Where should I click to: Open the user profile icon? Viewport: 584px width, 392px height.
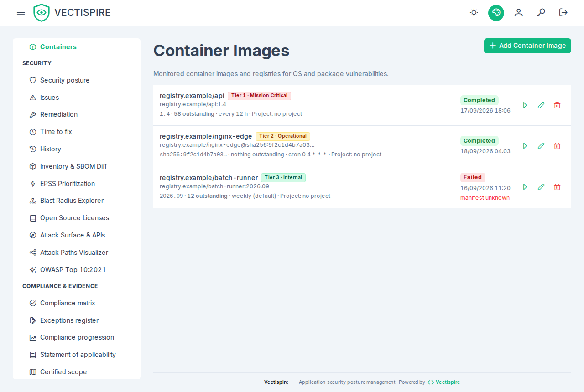[519, 12]
